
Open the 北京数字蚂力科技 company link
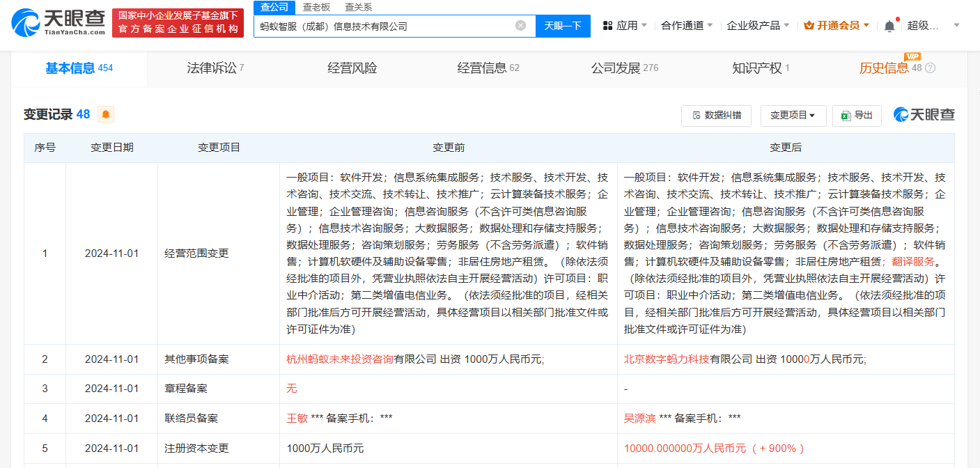pos(667,359)
